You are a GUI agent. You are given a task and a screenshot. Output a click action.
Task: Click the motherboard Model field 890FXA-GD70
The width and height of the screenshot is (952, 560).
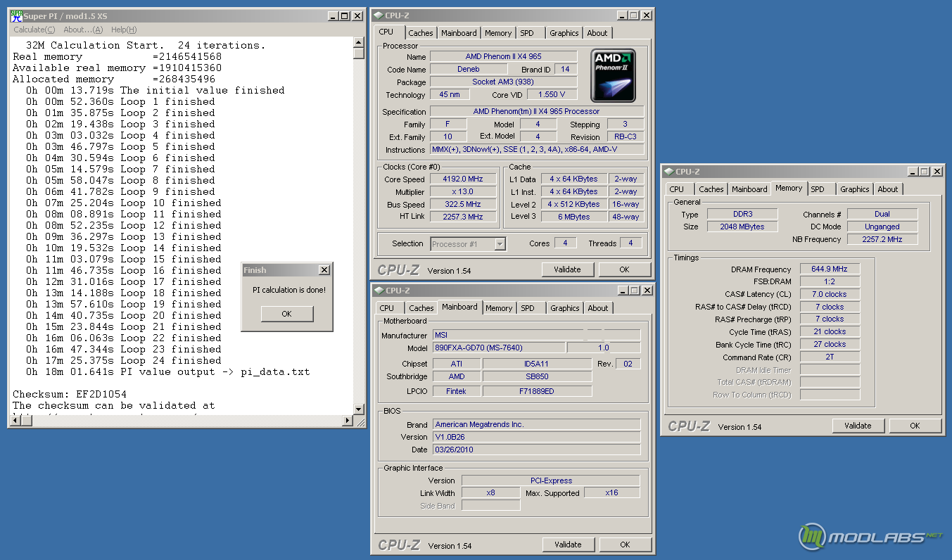coord(498,348)
